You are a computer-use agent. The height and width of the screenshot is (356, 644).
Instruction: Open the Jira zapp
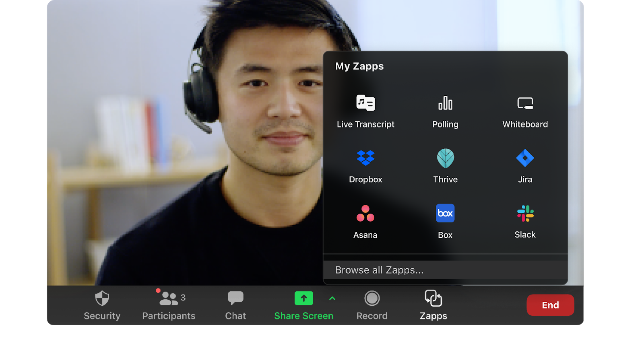(525, 158)
